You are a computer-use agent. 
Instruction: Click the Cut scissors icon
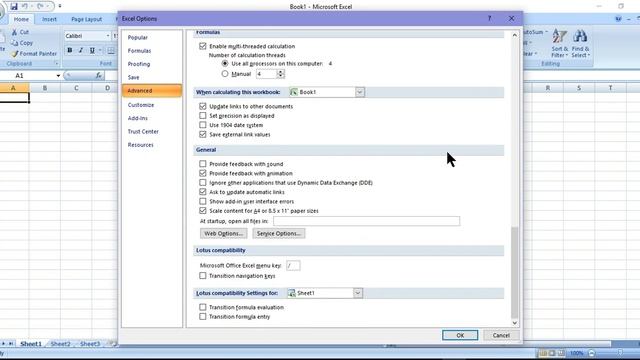pyautogui.click(x=14, y=32)
